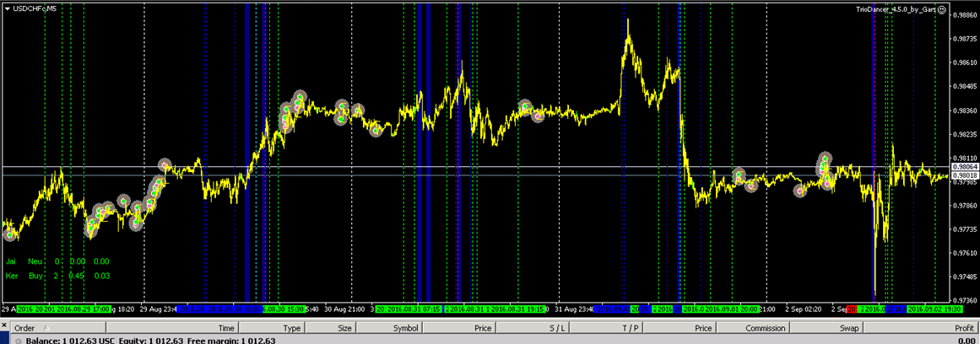Sort by the Profit column header
This screenshot has height=344, width=980.
coord(920,328)
